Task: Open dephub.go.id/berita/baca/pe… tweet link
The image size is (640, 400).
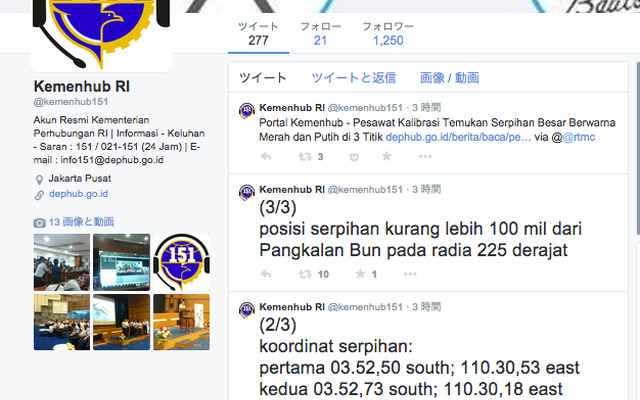Action: pyautogui.click(x=458, y=137)
